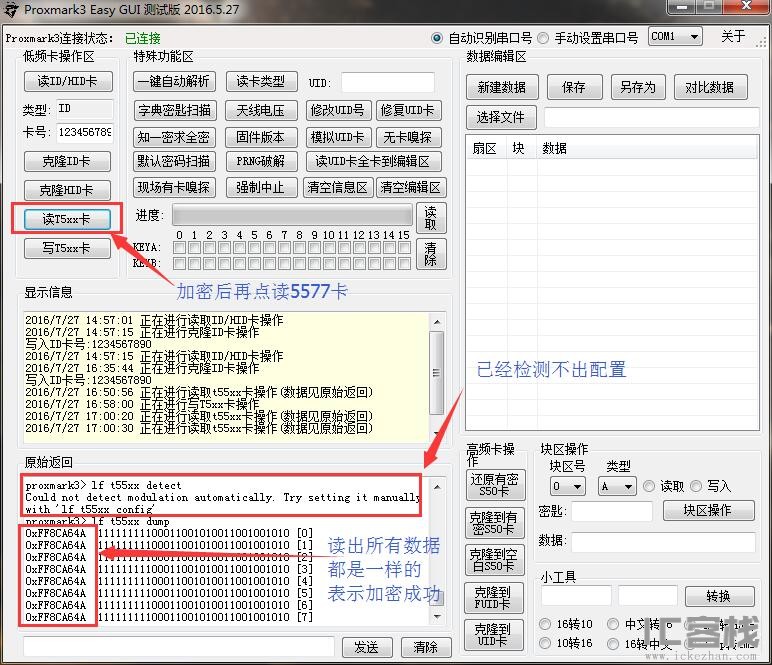Image resolution: width=772 pixels, height=665 pixels.
Task: Click the 显示信息 log scrollbar
Action: [x=436, y=377]
